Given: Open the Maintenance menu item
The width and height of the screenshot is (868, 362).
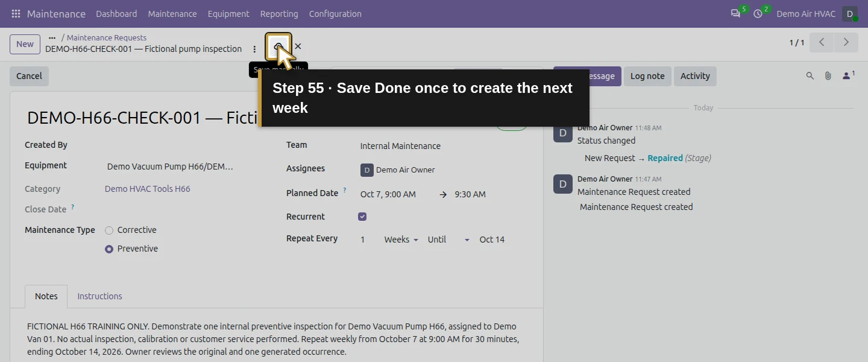Looking at the screenshot, I should (x=172, y=13).
